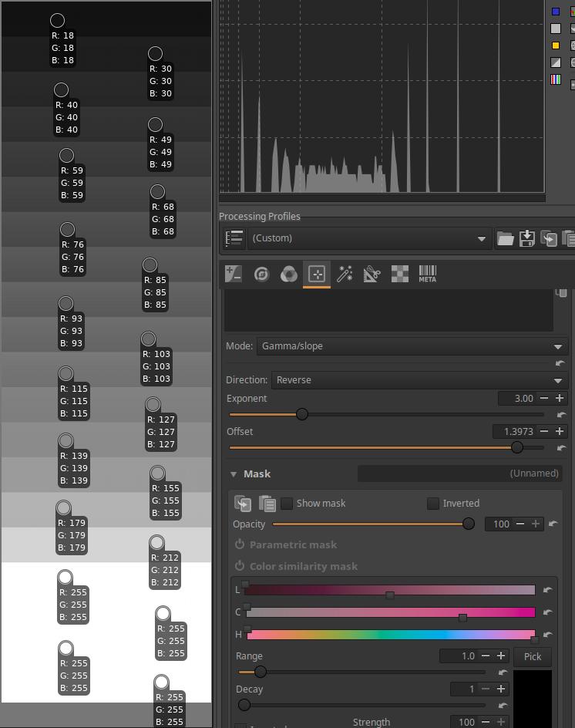This screenshot has height=728, width=575.
Task: Open the Mode dropdown showing Gamma/slope
Action: 412,346
